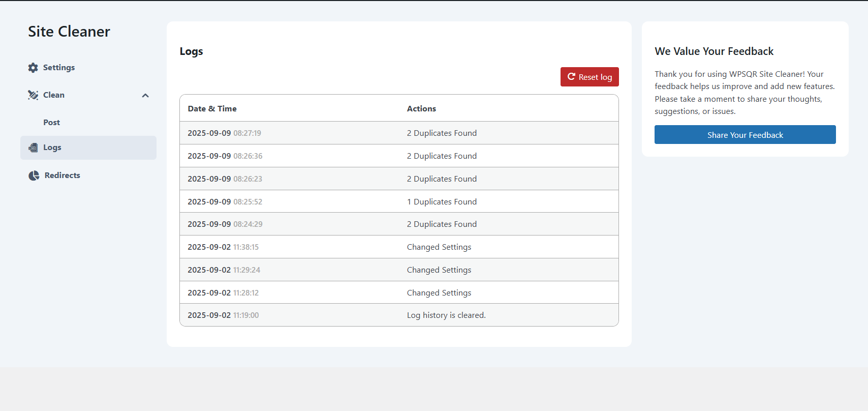Click 'Changed Settings' in 11:29:24 row
868x411 pixels.
439,270
